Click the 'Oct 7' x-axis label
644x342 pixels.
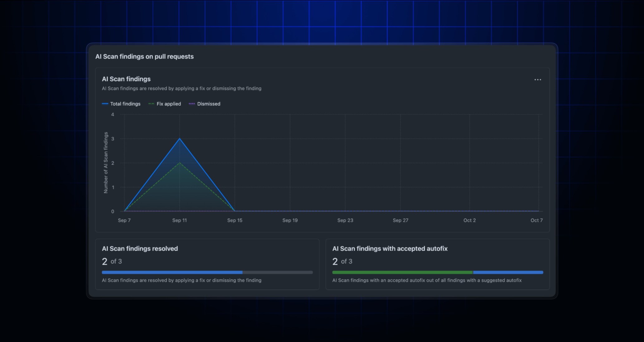click(537, 220)
